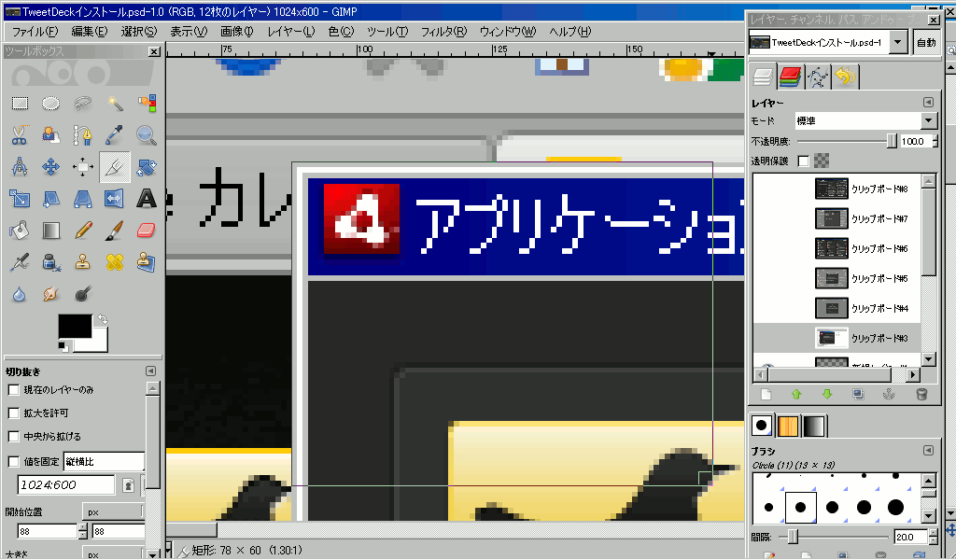This screenshot has height=560, width=956.
Task: Open the ファイル(F) menu
Action: coord(35,31)
